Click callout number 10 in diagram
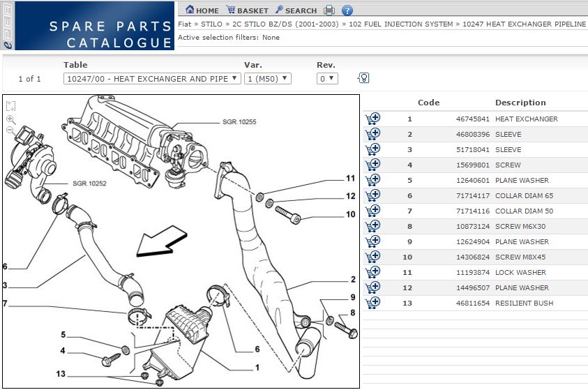This screenshot has height=390, width=588. [350, 214]
